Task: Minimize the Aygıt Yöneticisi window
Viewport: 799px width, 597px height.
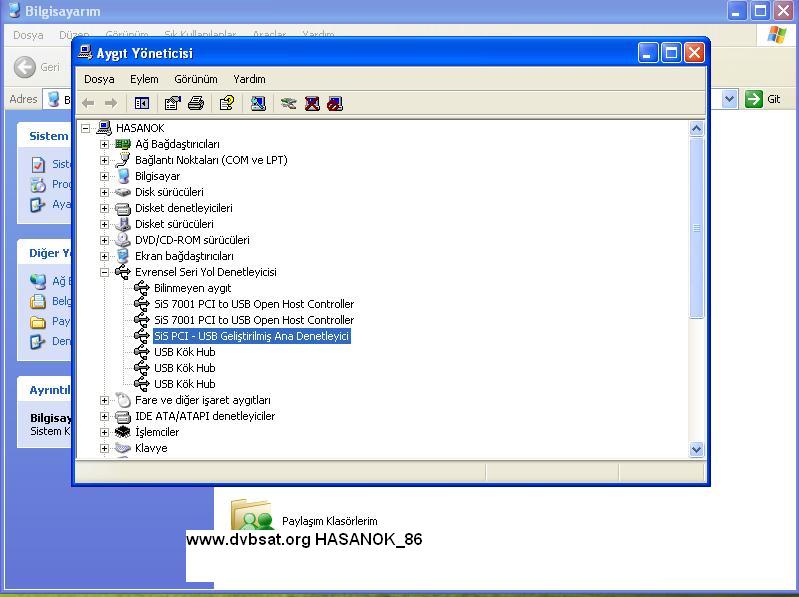Action: tap(648, 52)
